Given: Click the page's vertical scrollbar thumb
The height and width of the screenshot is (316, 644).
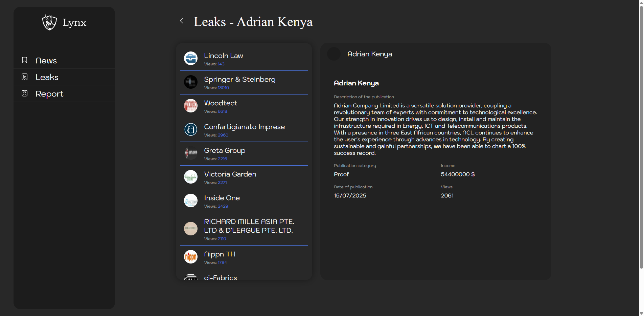Looking at the screenshot, I should [641, 135].
